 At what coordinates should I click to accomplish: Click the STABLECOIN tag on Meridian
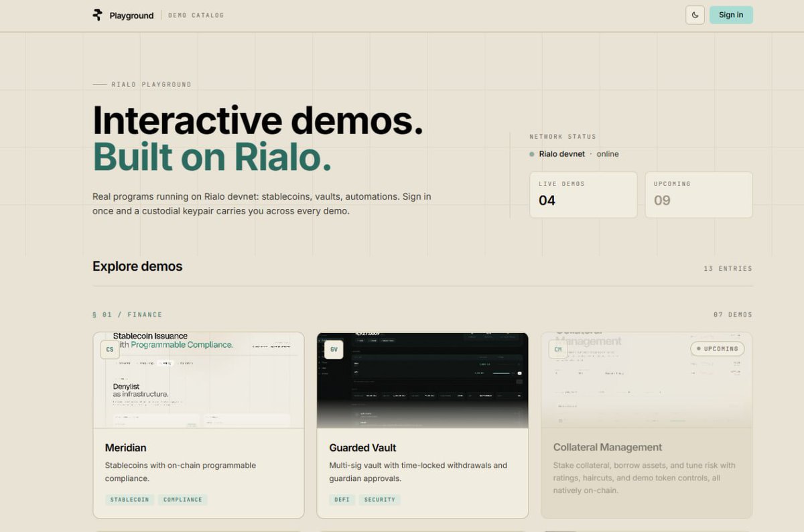(130, 500)
